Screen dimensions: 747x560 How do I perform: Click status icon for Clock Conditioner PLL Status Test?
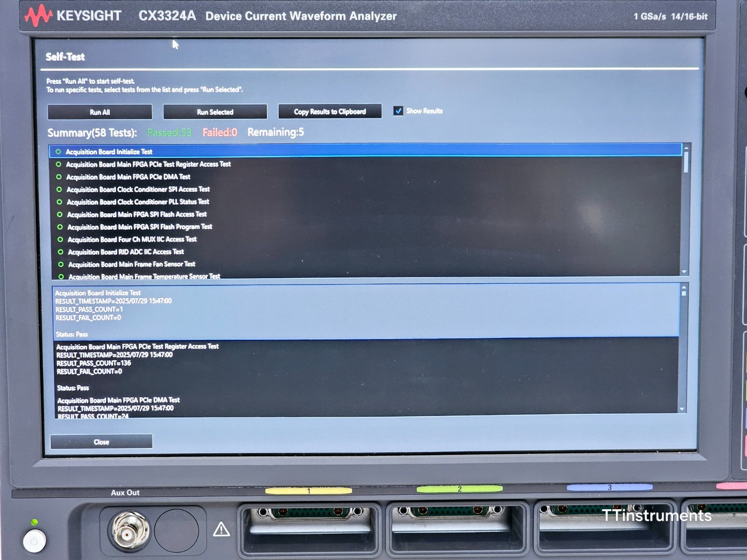coord(59,202)
